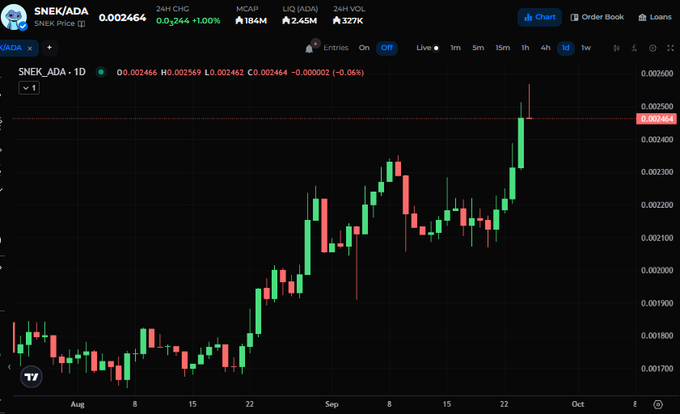Viewport: 680px width, 414px height.
Task: Click the change value −0.000002 (−0.06%)
Action: click(327, 72)
